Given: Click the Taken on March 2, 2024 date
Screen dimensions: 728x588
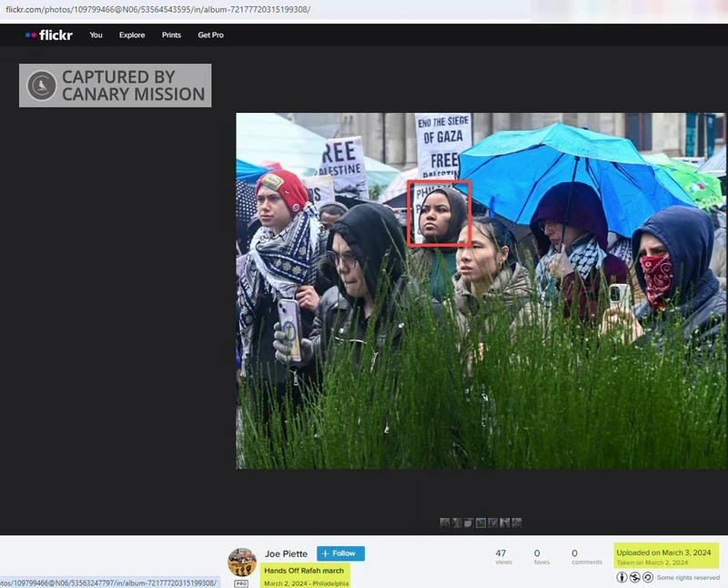Looking at the screenshot, I should tap(652, 563).
